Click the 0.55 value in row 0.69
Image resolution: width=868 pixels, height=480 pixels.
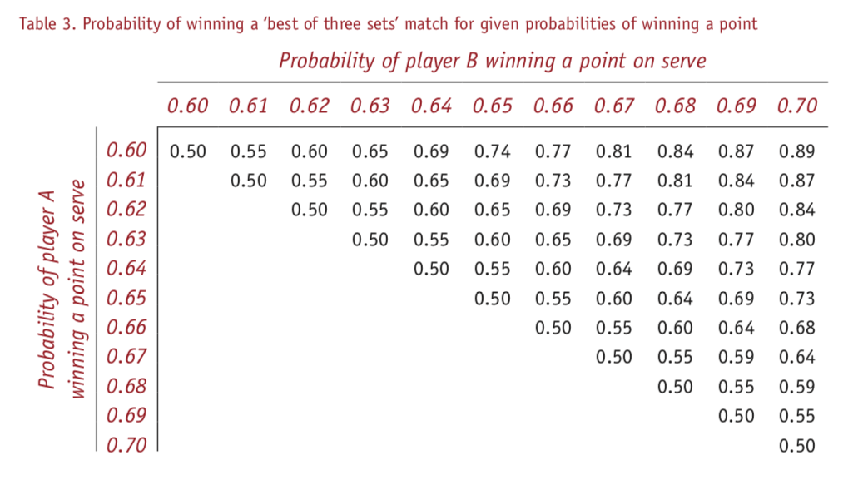click(x=797, y=416)
